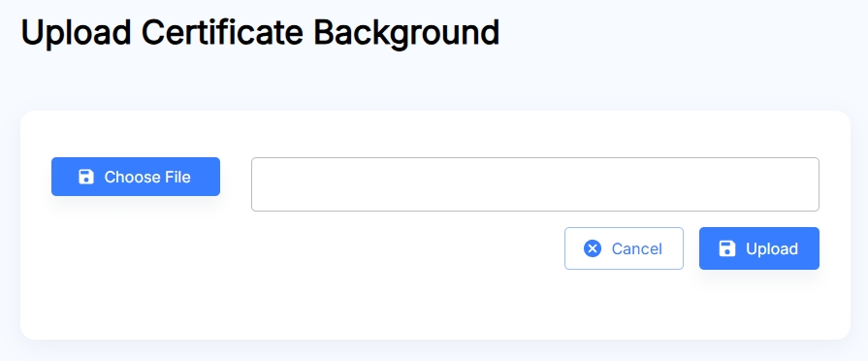Cancel the certificate background upload
Image resolution: width=868 pixels, height=361 pixels.
(624, 248)
